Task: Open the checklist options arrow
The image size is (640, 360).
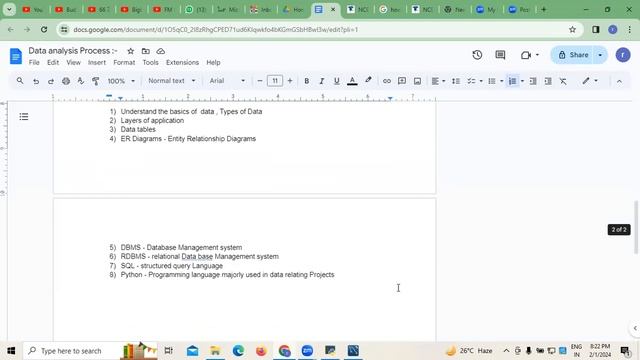Action: [481, 81]
